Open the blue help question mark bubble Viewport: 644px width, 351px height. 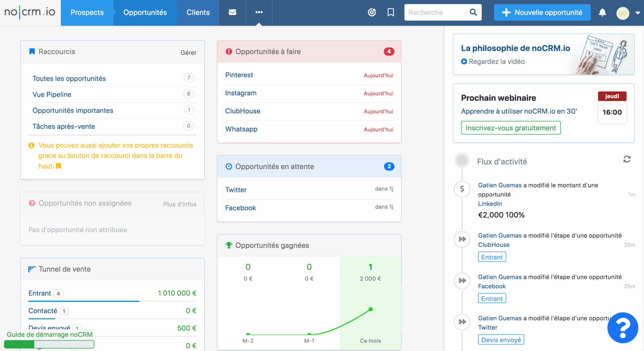[x=622, y=327]
